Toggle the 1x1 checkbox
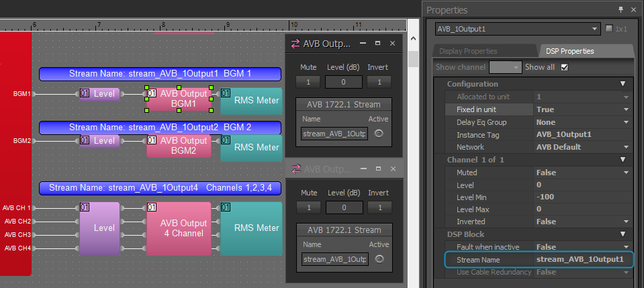The height and width of the screenshot is (288, 644). point(609,29)
